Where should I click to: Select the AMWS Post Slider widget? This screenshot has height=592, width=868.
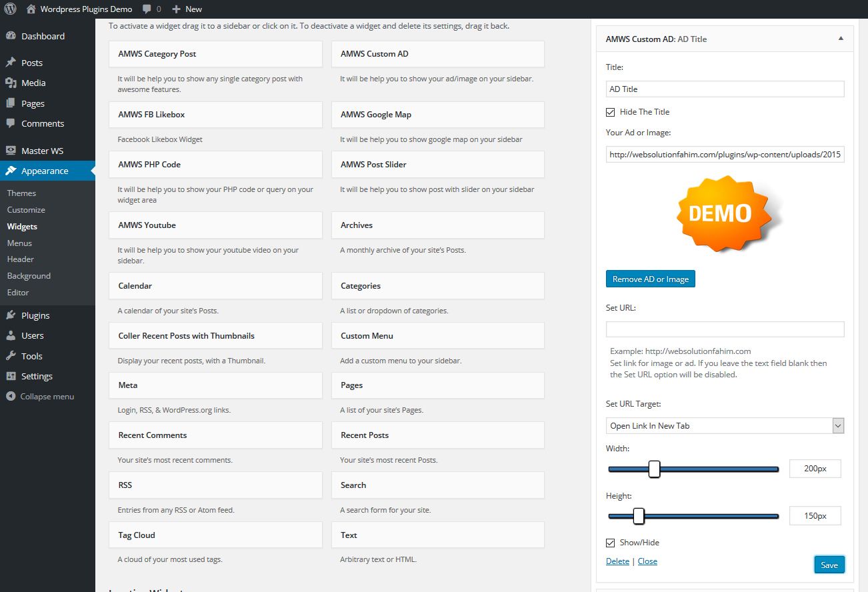(x=438, y=165)
